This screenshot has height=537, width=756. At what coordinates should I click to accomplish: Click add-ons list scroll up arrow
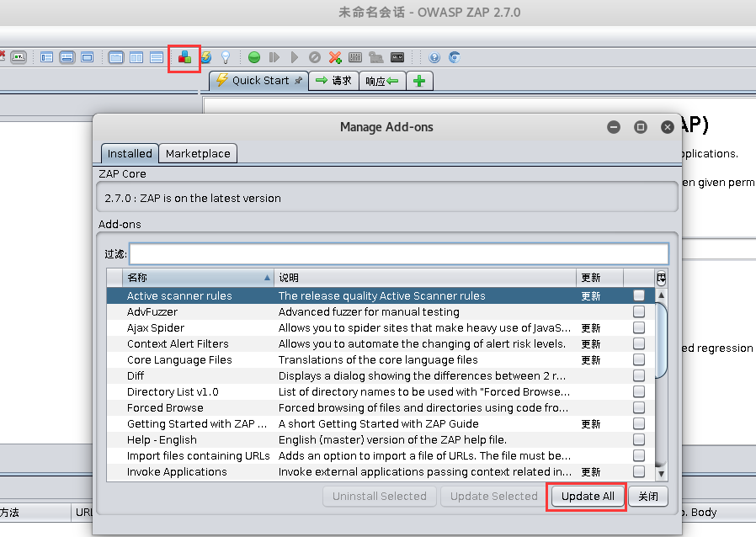pyautogui.click(x=661, y=295)
